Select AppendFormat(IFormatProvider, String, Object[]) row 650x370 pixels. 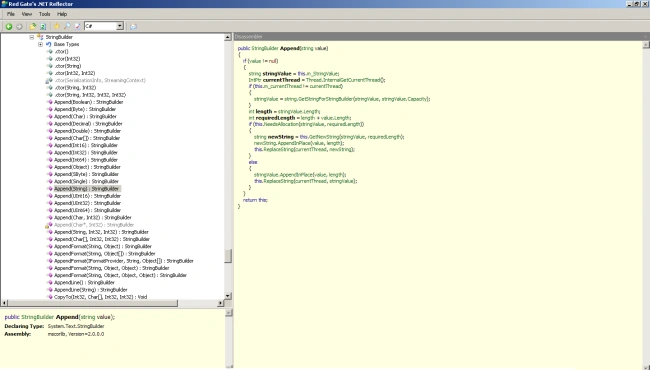click(124, 261)
